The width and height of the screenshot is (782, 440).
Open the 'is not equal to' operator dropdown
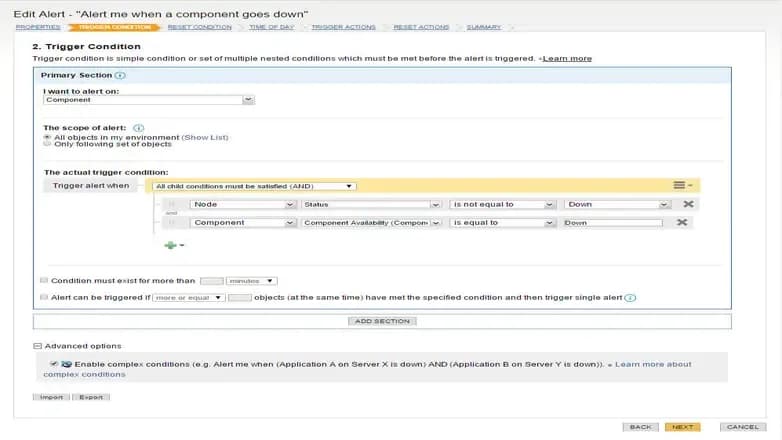pos(502,205)
